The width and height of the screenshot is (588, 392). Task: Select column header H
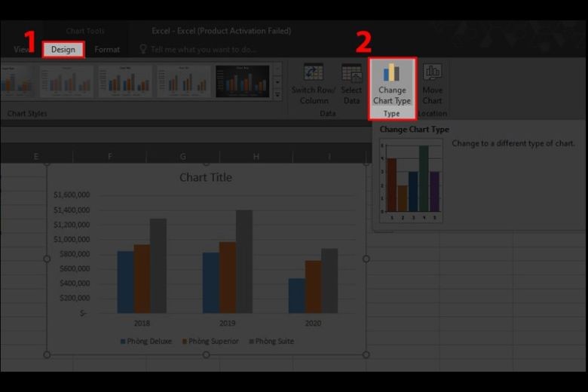[256, 157]
